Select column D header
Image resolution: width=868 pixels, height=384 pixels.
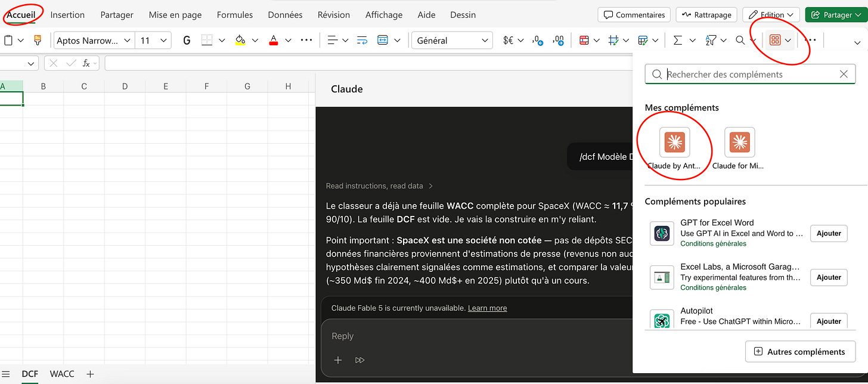tap(125, 86)
